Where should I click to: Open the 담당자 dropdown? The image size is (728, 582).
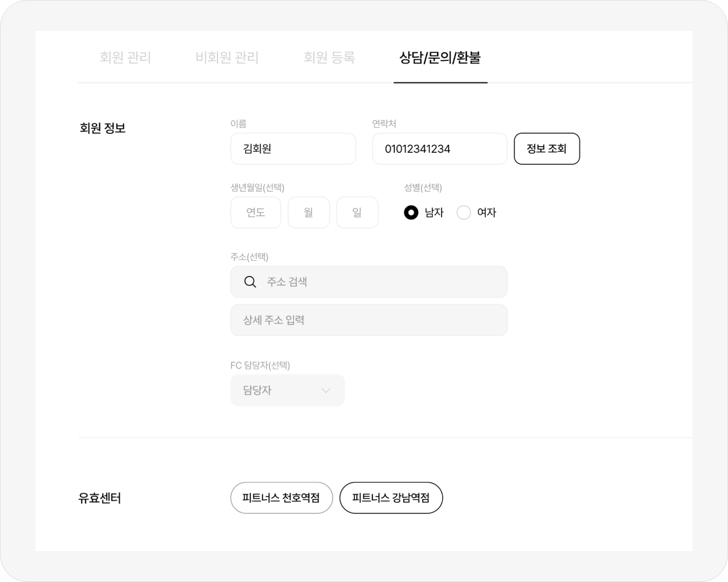(287, 391)
